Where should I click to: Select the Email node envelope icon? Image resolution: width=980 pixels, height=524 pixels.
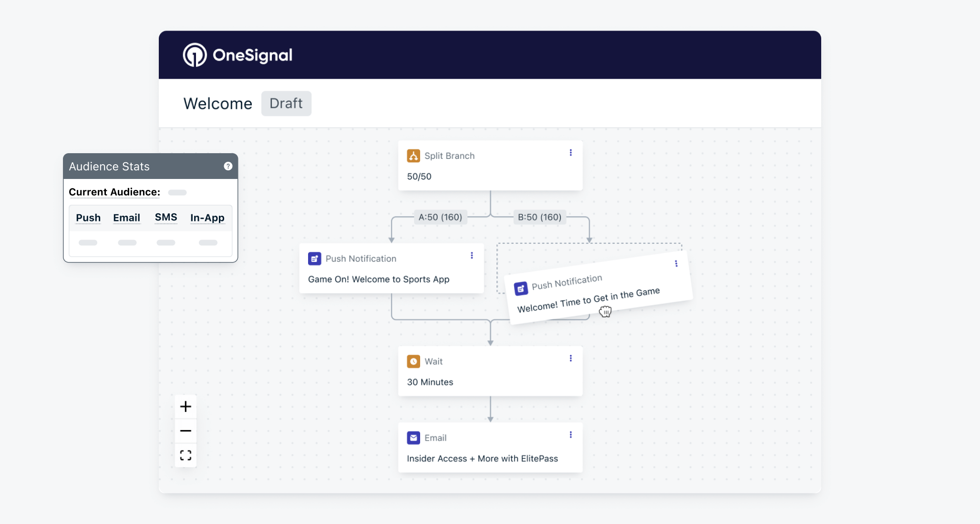tap(413, 438)
